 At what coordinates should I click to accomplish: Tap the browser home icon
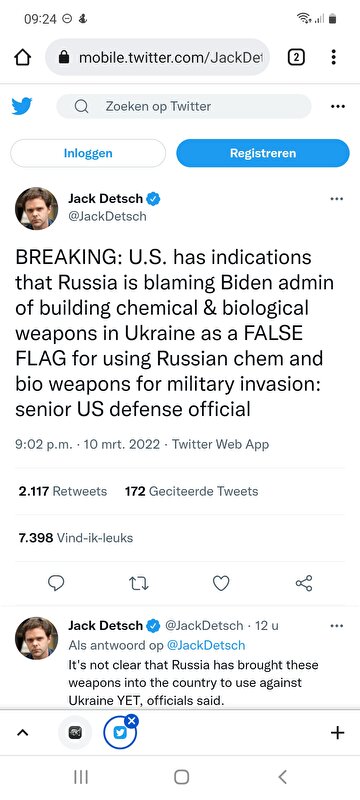pos(22,57)
